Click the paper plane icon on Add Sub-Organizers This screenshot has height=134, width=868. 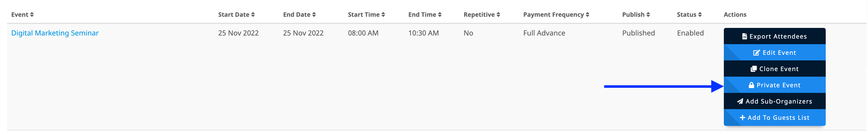click(740, 102)
